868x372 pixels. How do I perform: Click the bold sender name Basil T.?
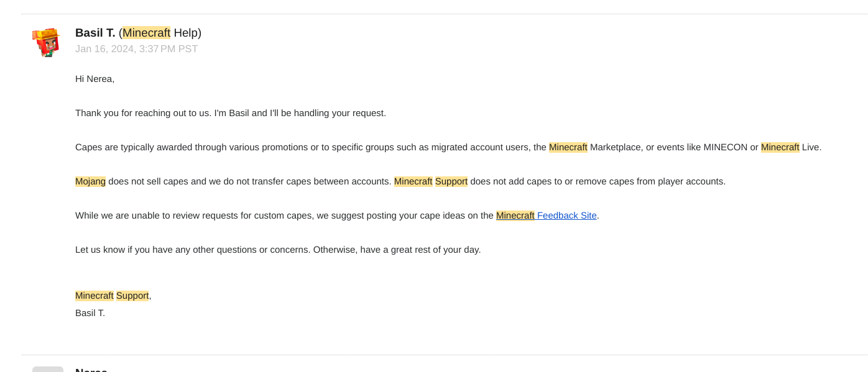pos(95,33)
